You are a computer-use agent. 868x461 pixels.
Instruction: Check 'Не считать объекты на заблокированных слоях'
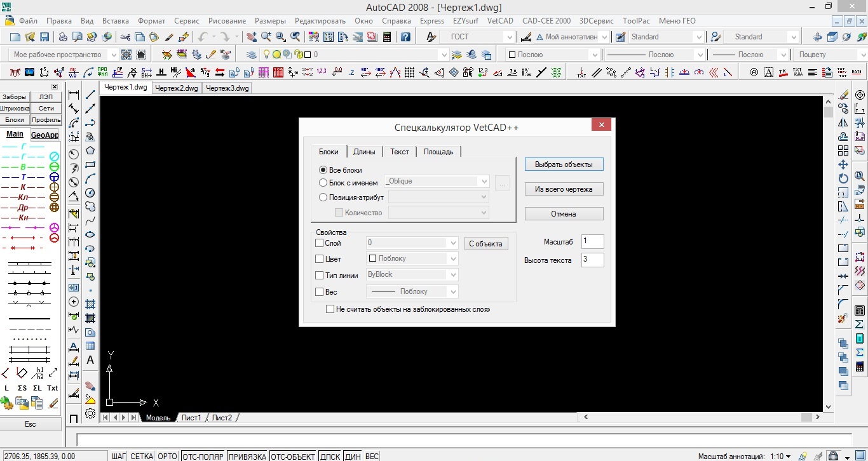[x=330, y=309]
